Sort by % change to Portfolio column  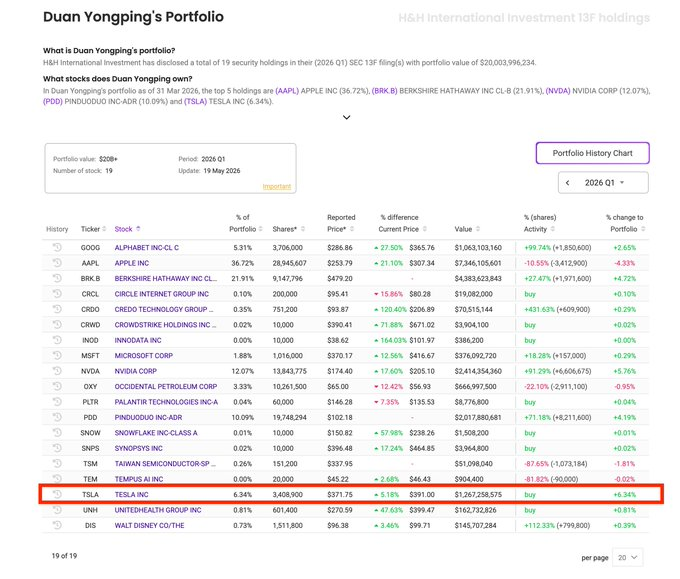coord(625,223)
